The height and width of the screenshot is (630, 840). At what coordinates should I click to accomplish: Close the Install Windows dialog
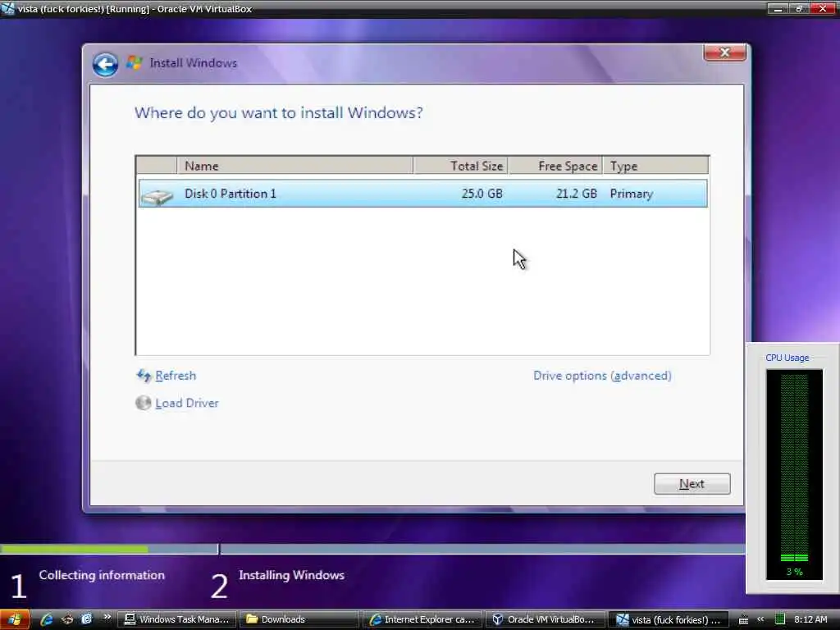(724, 52)
